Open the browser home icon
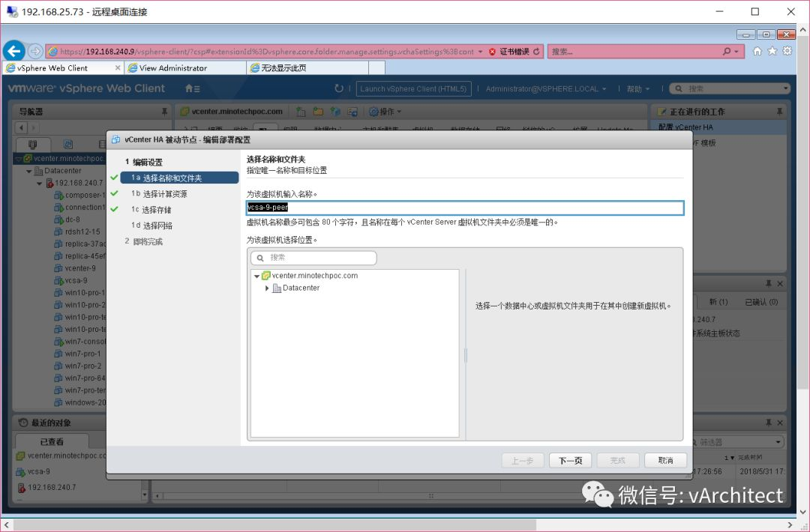810x532 pixels. [x=757, y=51]
